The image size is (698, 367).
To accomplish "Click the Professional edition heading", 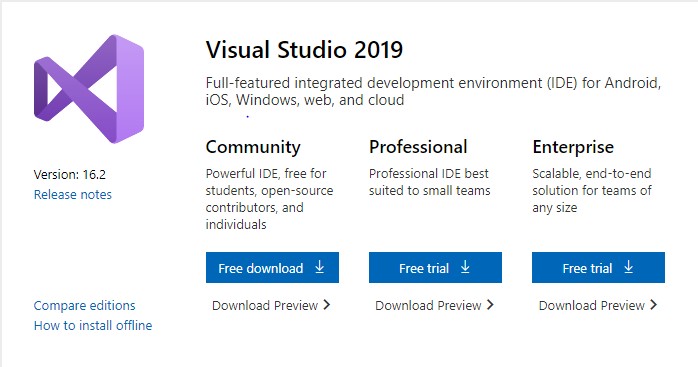I will coord(418,147).
